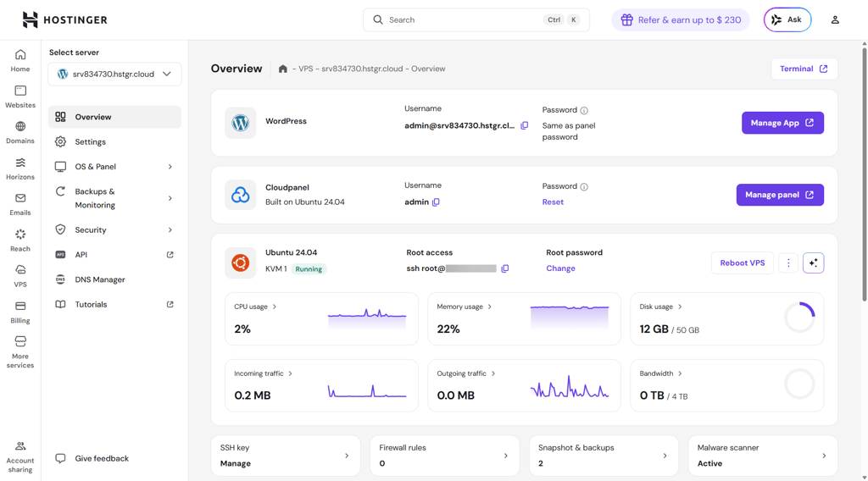The image size is (868, 481).
Task: Expand the OS & Panel submenu
Action: click(114, 167)
